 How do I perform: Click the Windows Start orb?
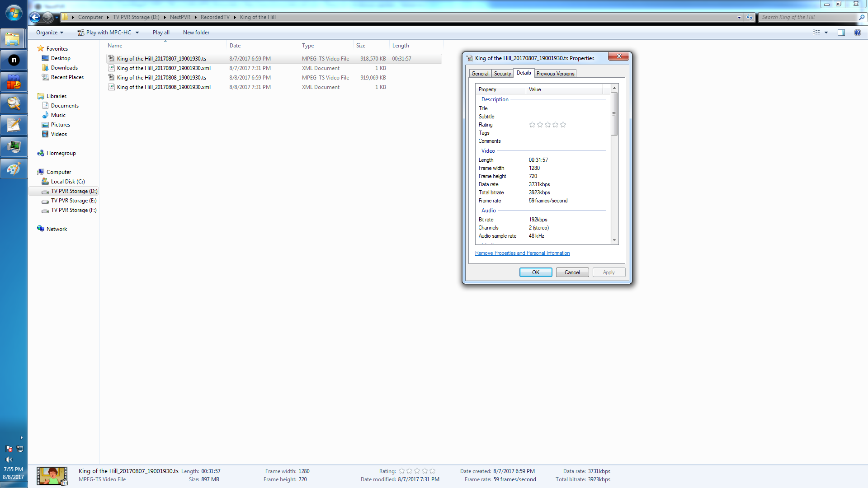tap(14, 13)
